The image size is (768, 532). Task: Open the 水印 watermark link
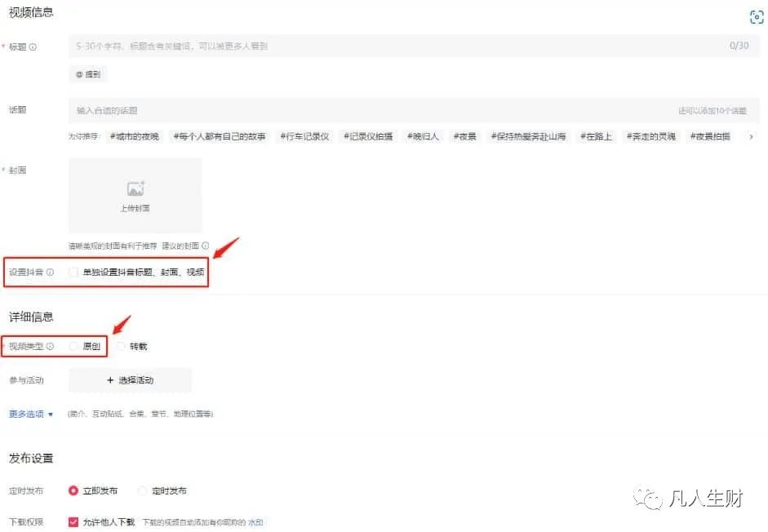pyautogui.click(x=255, y=523)
